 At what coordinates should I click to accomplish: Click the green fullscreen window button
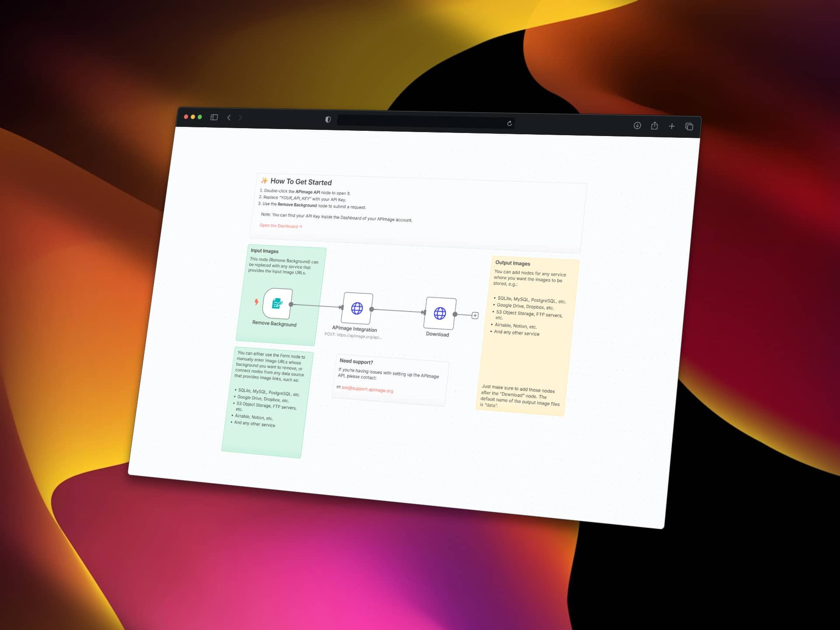tap(199, 117)
